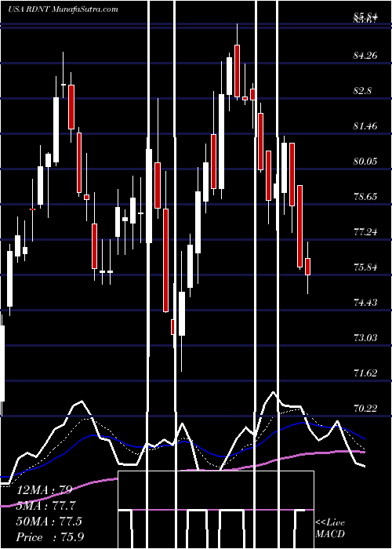Select the 78.65 price axis label

click(365, 196)
